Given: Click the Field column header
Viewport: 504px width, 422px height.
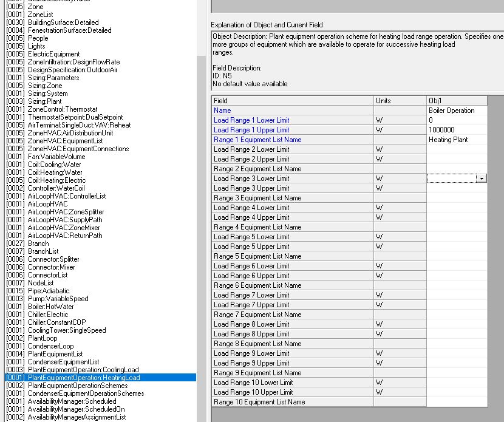Looking at the screenshot, I should pos(292,100).
